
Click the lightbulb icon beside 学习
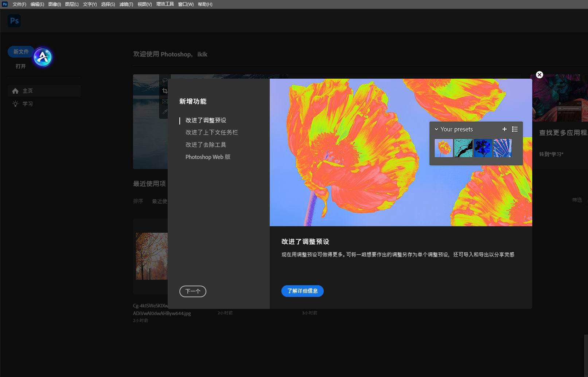[x=15, y=104]
